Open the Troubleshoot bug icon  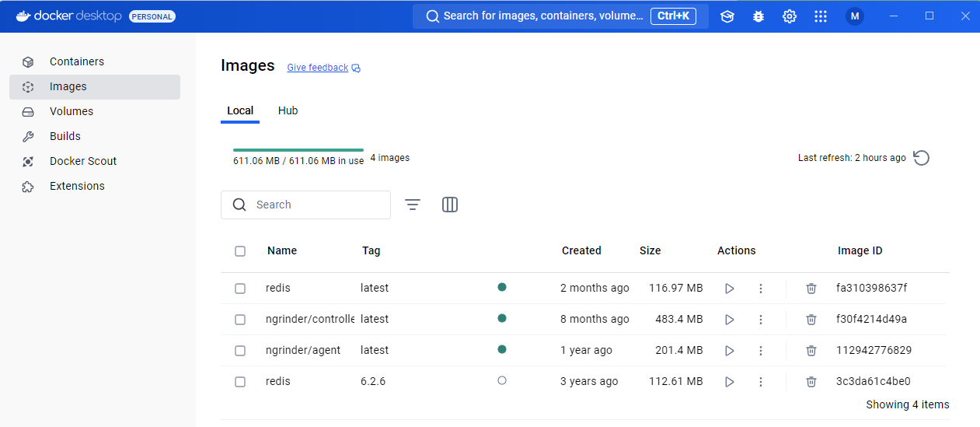[x=759, y=16]
